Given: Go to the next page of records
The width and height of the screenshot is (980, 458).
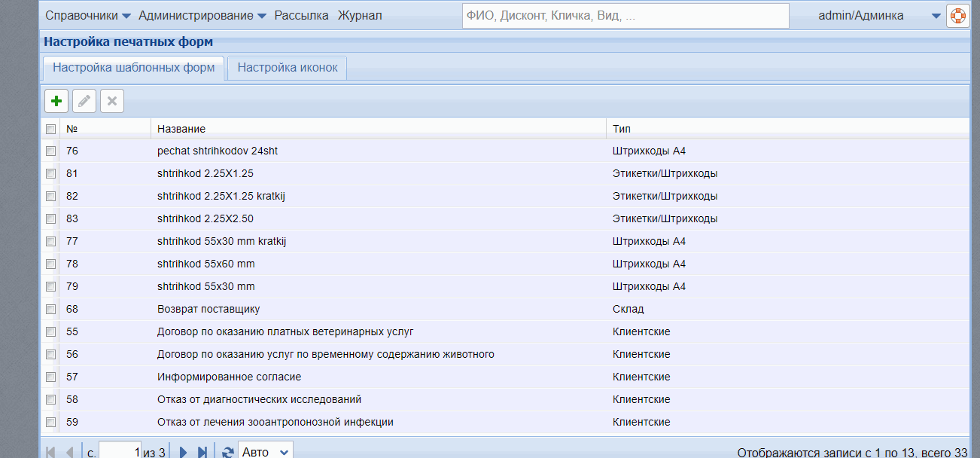Looking at the screenshot, I should pyautogui.click(x=183, y=452).
